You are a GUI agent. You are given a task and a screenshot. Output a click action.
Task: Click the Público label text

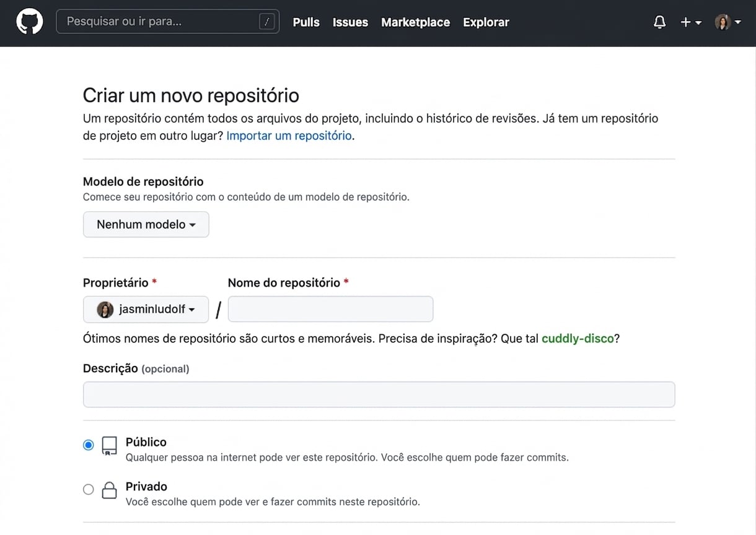(146, 442)
